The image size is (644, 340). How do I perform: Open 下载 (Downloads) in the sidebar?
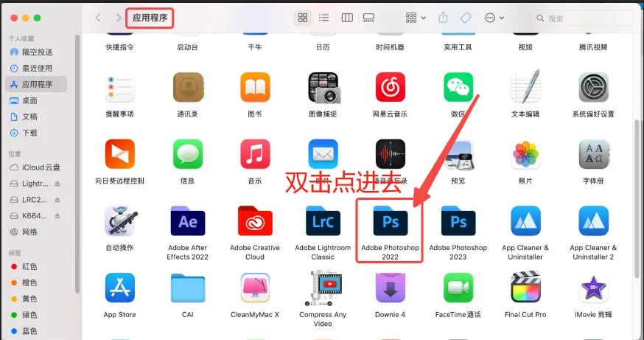coord(29,133)
